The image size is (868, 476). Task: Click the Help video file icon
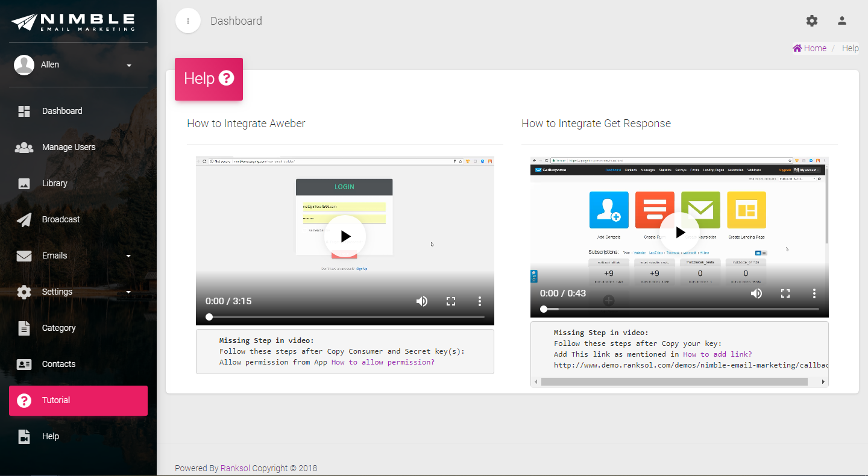click(x=24, y=436)
